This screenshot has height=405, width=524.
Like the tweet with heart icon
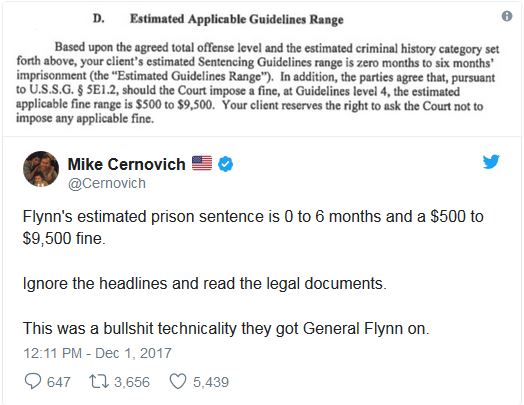pos(178,382)
